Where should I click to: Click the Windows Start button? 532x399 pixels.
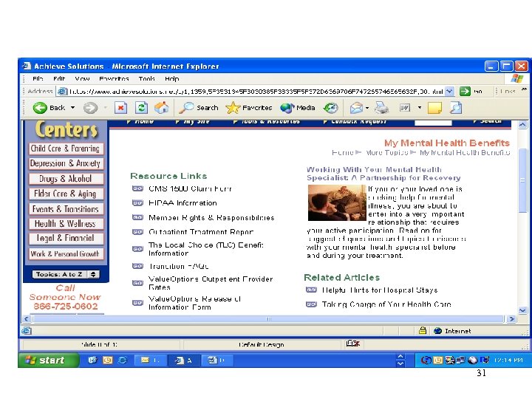click(49, 360)
